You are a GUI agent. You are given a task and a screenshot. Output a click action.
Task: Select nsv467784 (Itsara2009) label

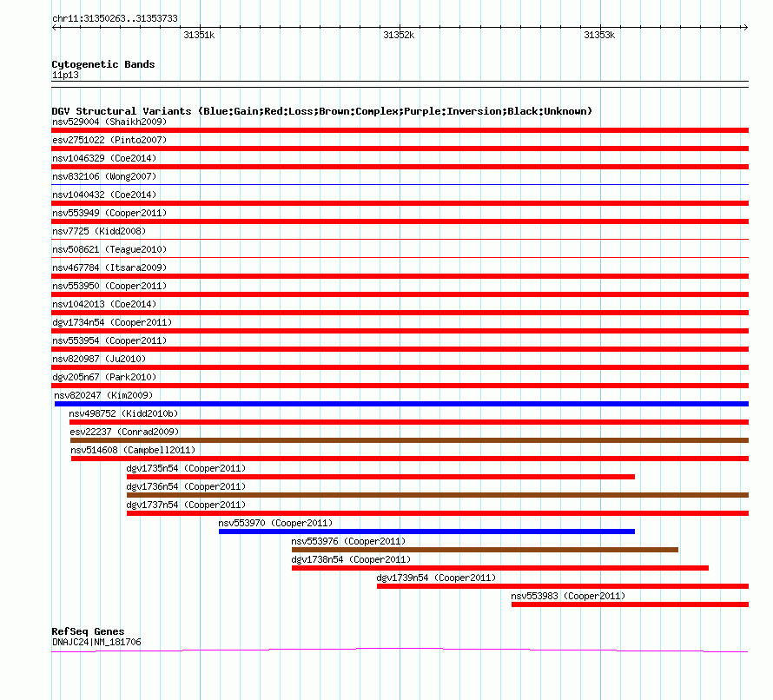109,267
